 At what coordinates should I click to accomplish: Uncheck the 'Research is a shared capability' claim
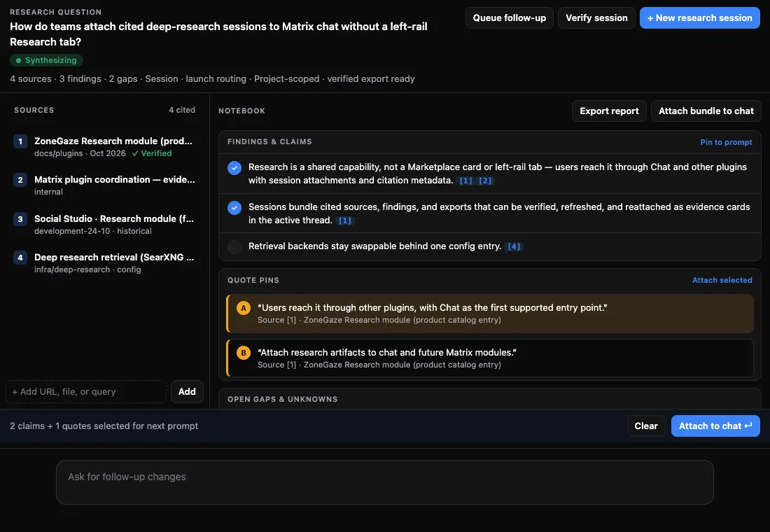(234, 168)
